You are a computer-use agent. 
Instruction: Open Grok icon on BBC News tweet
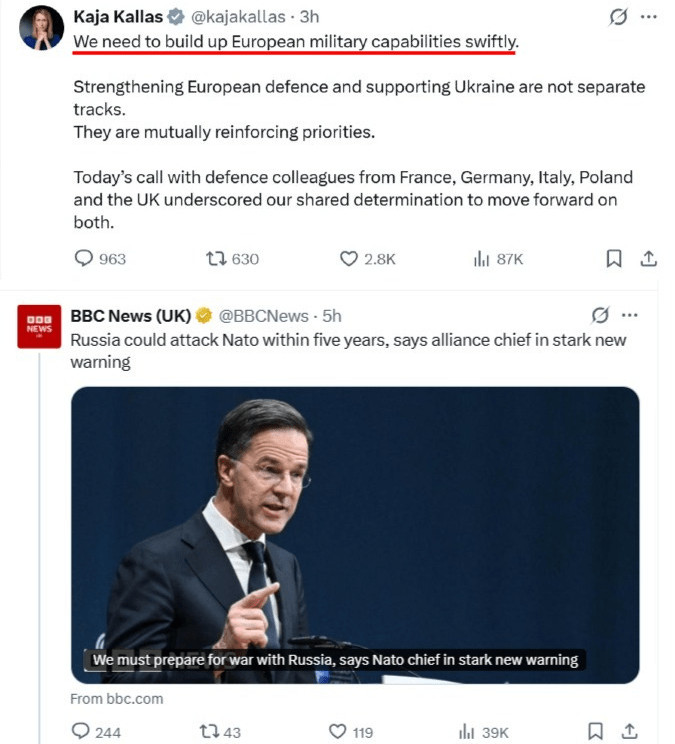600,315
